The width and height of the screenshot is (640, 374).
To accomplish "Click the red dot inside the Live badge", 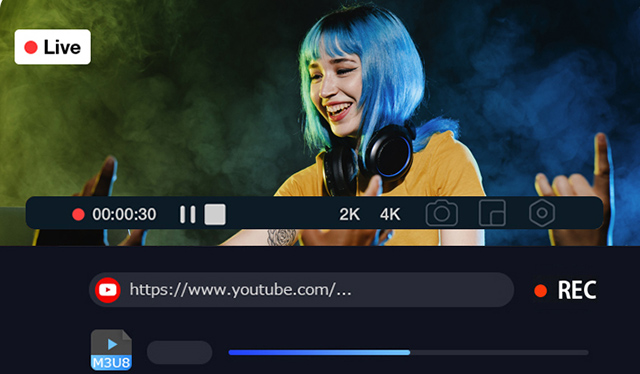I will (31, 47).
